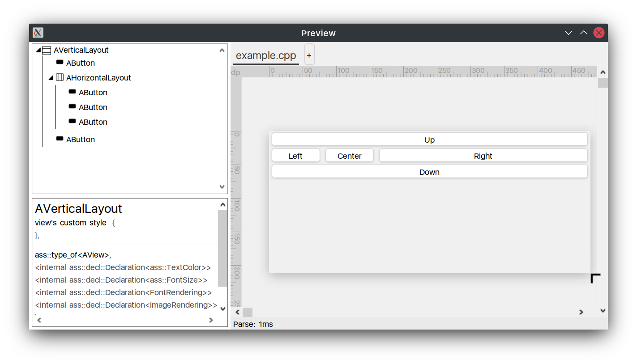
Task: Click the Right button in preview
Action: tap(483, 156)
